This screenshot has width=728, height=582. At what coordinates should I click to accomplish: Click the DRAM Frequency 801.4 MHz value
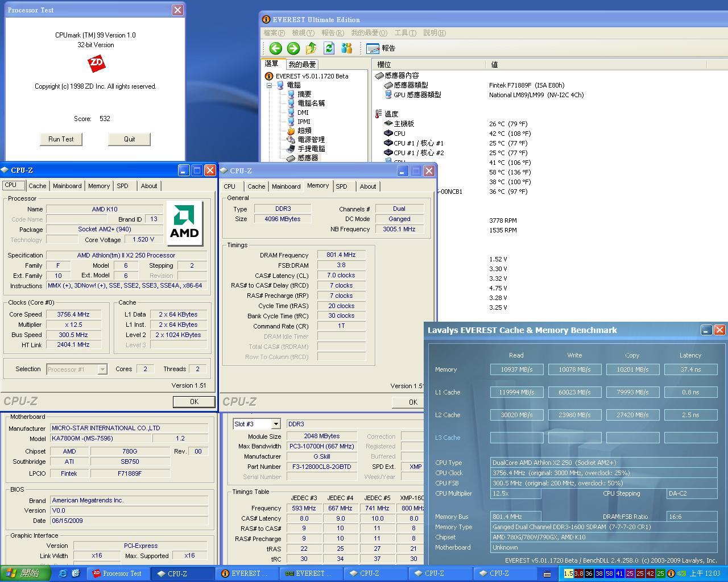pyautogui.click(x=341, y=255)
